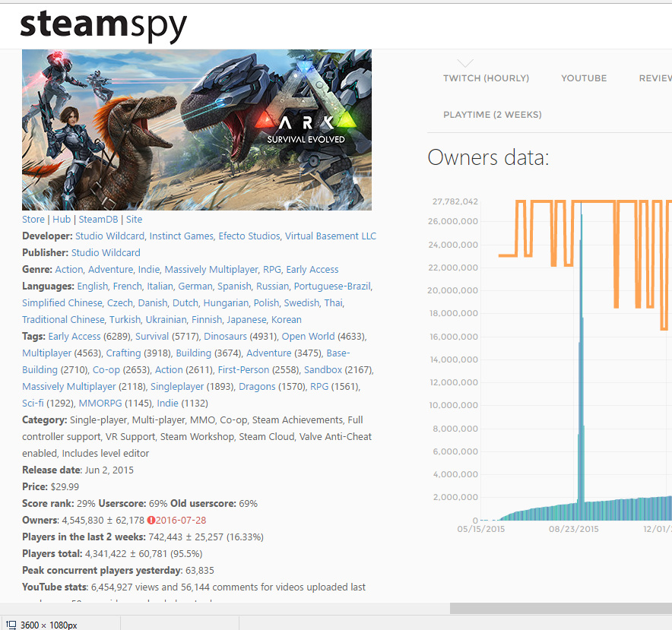Image resolution: width=672 pixels, height=630 pixels.
Task: Open the Dinosaurs tag link
Action: [x=226, y=337]
